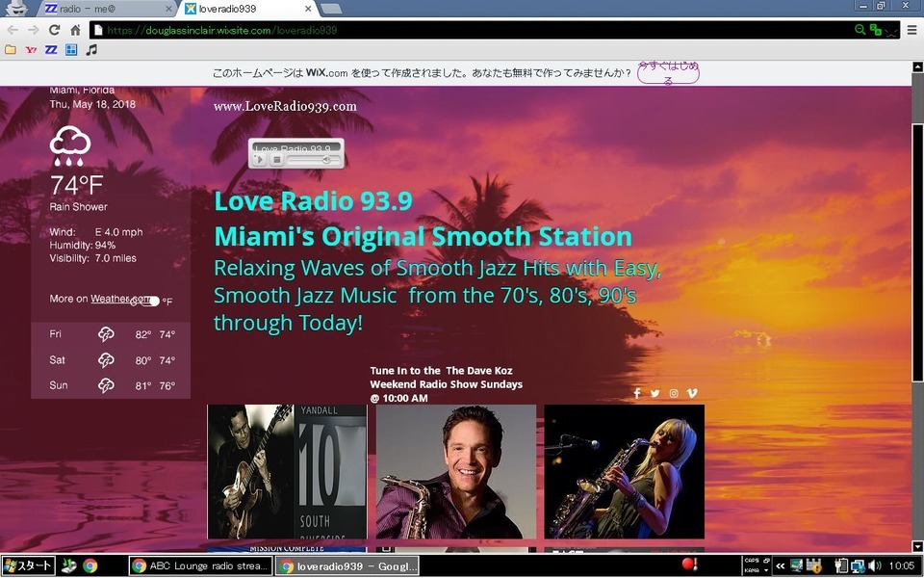Launch Chrome from the quick launch bar
The image size is (924, 578).
[x=90, y=566]
